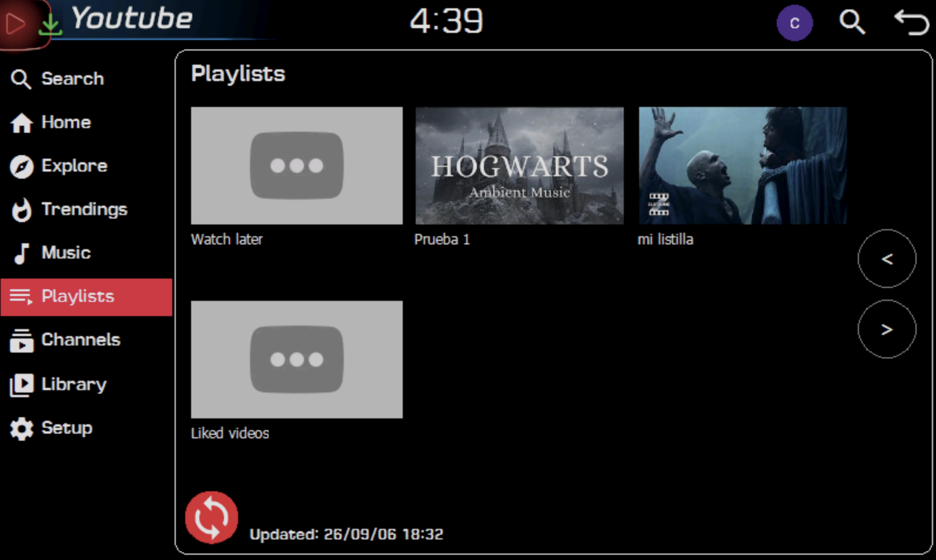The image size is (936, 560).
Task: Open the Setup menu label
Action: (66, 428)
